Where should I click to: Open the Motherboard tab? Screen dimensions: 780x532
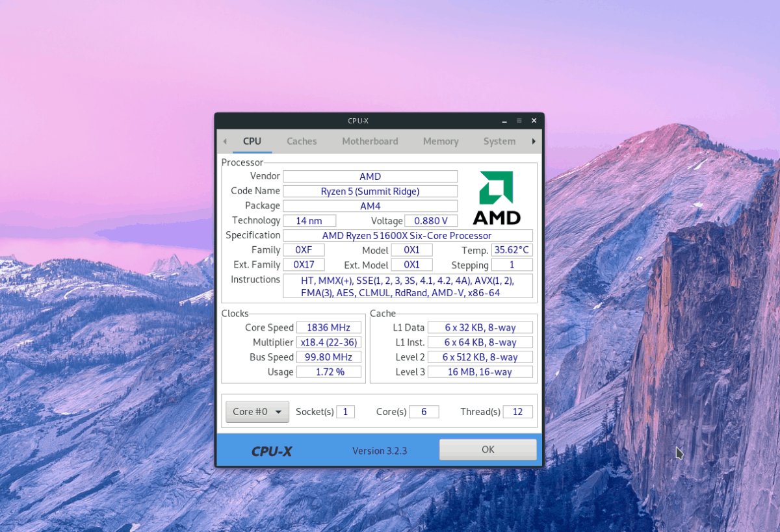tap(370, 141)
